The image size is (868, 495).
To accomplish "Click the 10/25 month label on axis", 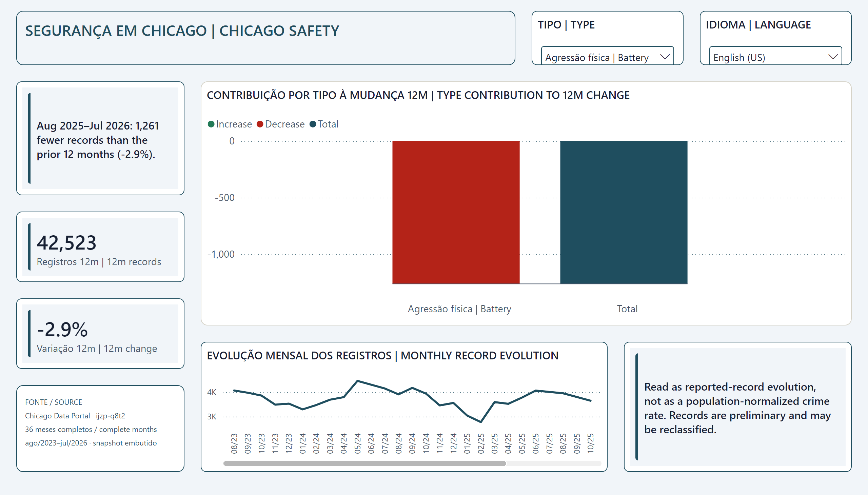I will pos(590,443).
